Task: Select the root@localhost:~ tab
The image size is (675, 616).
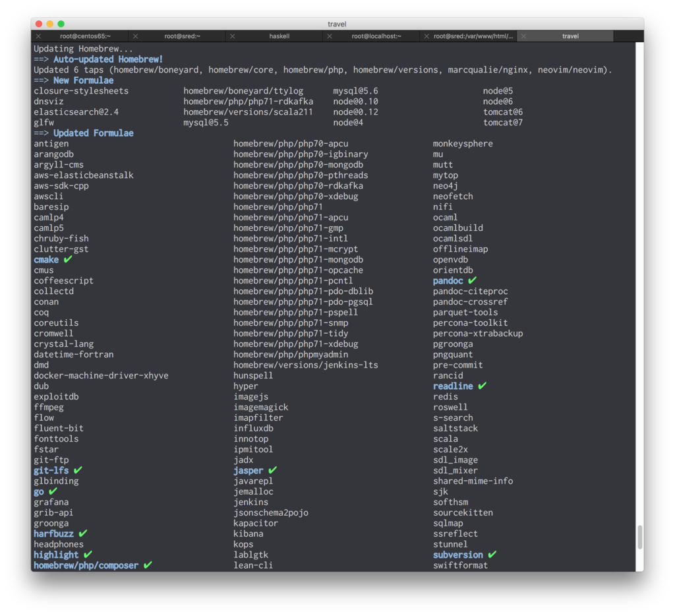Action: (x=376, y=36)
